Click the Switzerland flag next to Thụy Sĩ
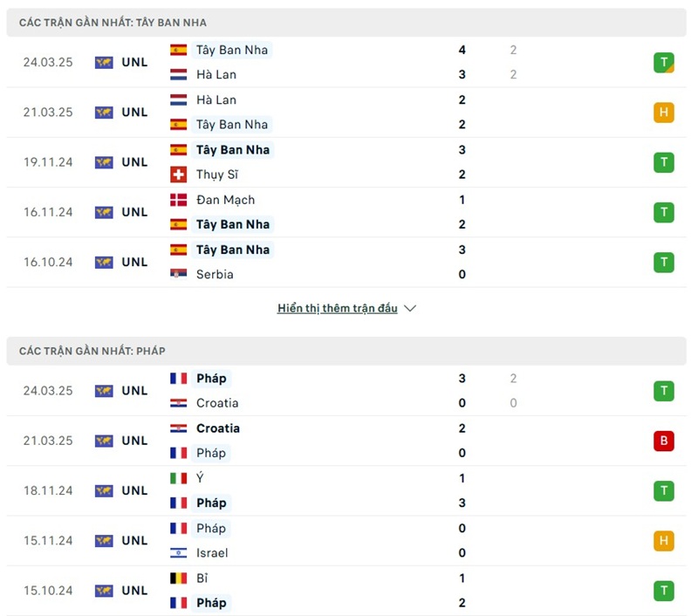 click(179, 175)
